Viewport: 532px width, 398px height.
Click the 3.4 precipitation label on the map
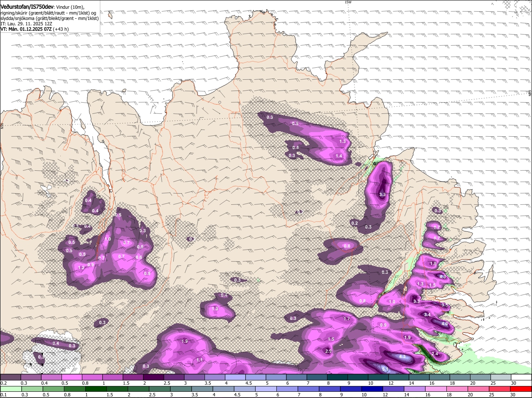coord(427,314)
